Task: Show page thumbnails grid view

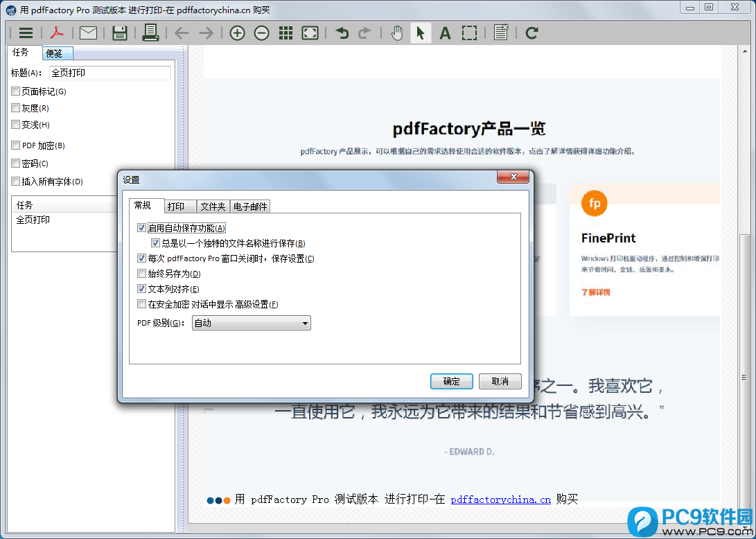Action: click(286, 33)
